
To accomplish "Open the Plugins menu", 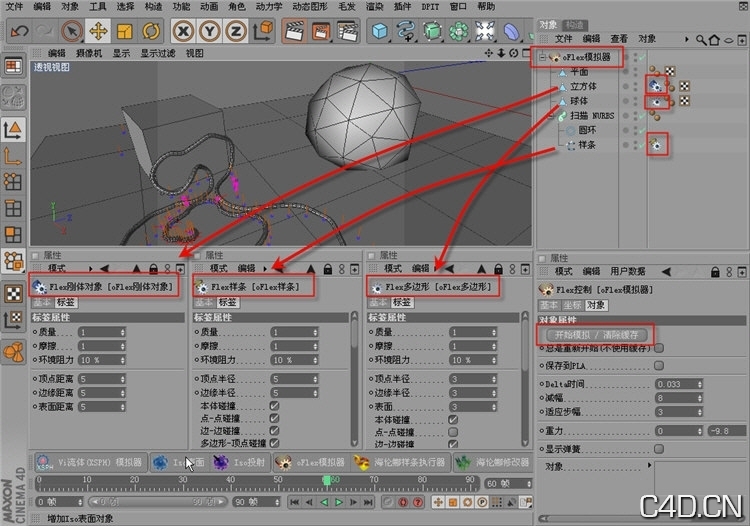I will pos(402,7).
